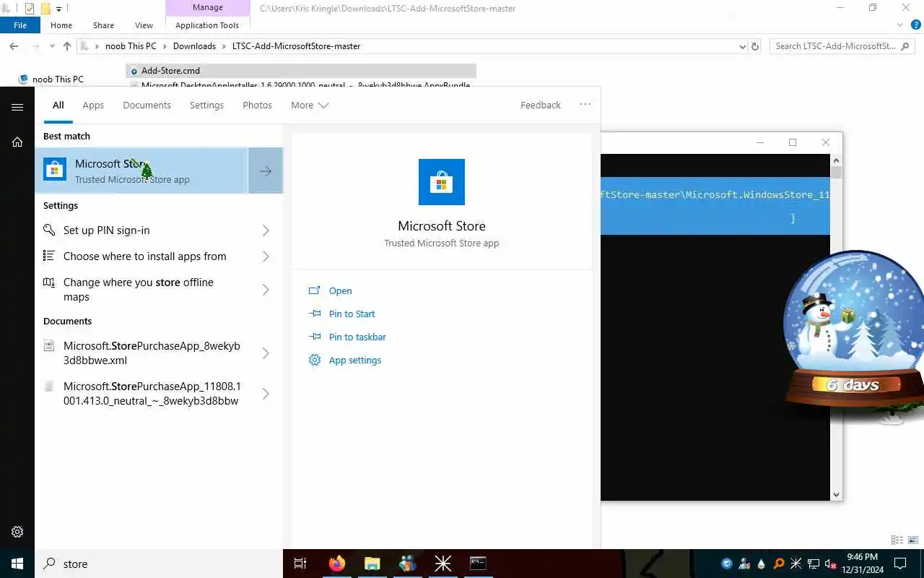This screenshot has width=924, height=578.
Task: Go to the Home icon in search sidebar
Action: pyautogui.click(x=17, y=142)
